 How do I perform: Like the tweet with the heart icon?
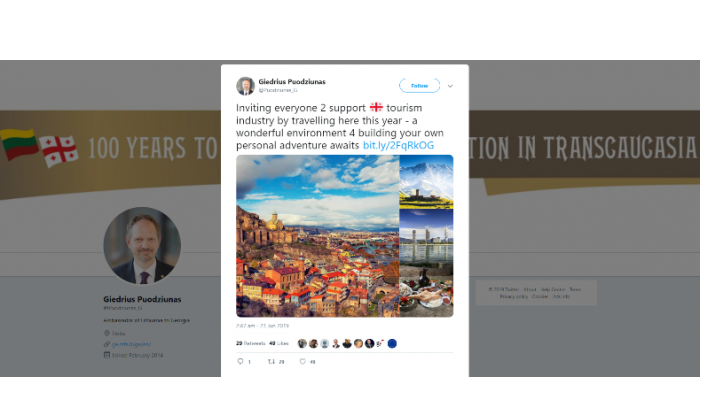pyautogui.click(x=302, y=361)
